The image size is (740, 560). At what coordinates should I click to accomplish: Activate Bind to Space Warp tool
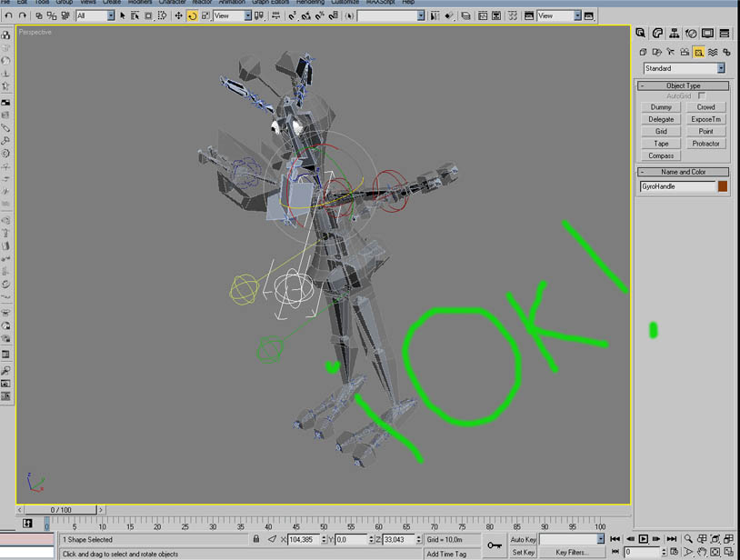pos(65,15)
